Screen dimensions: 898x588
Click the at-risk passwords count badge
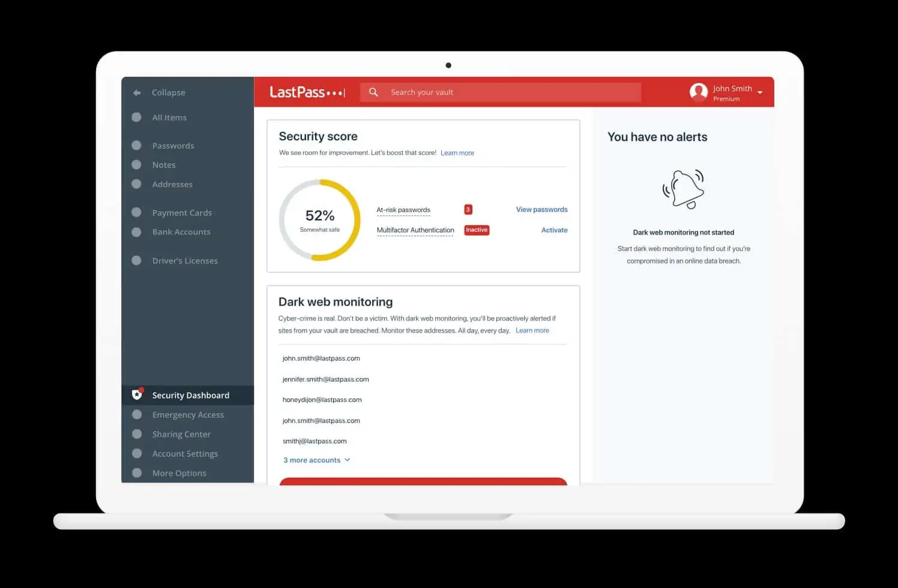click(x=468, y=209)
